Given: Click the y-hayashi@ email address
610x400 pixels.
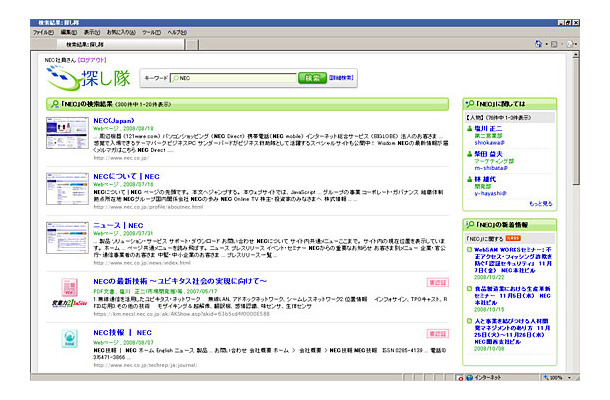Looking at the screenshot, I should [490, 193].
